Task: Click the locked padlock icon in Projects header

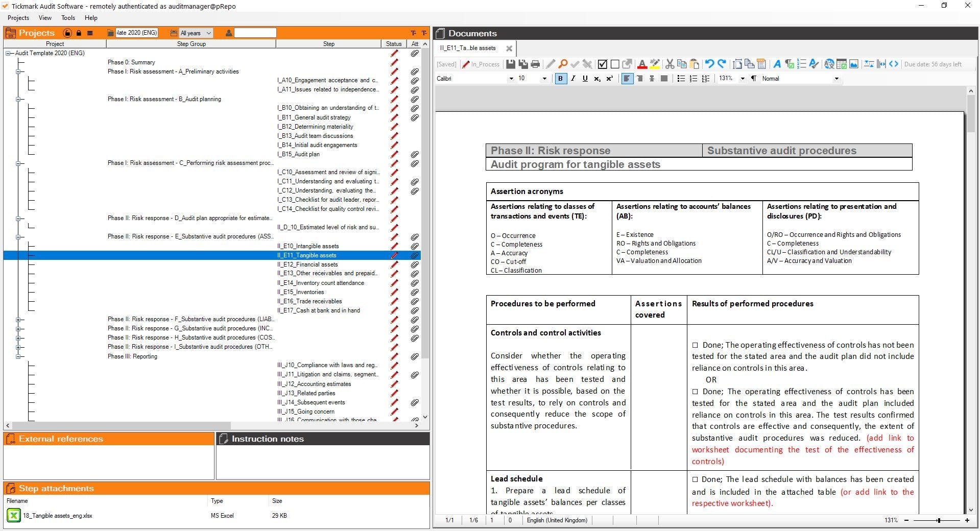Action: (79, 33)
